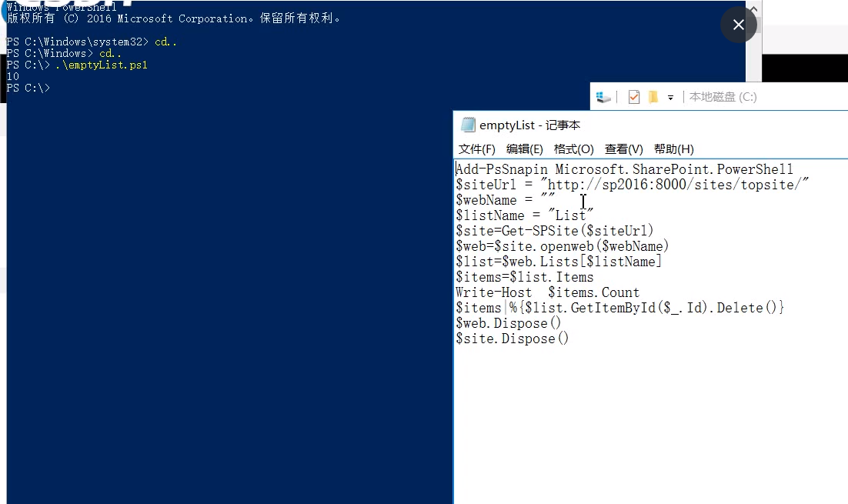Click the GetItemById Delete() line in Notepad
The width and height of the screenshot is (848, 504).
pos(619,309)
